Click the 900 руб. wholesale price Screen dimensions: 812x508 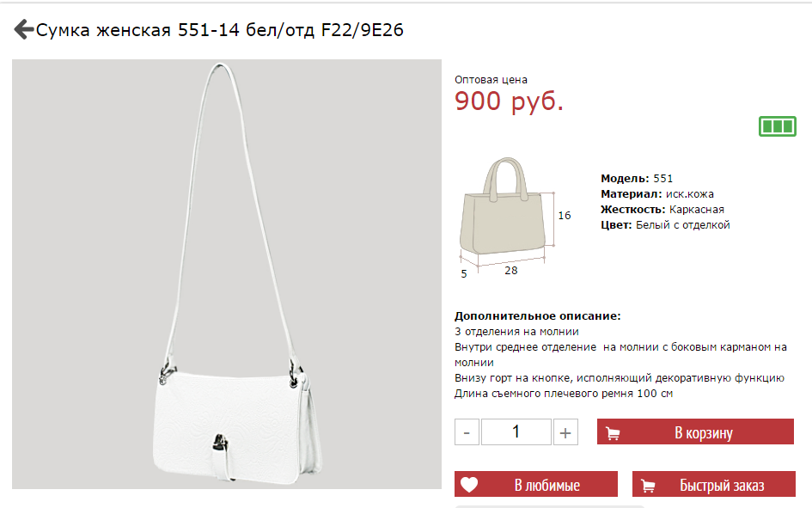[509, 101]
